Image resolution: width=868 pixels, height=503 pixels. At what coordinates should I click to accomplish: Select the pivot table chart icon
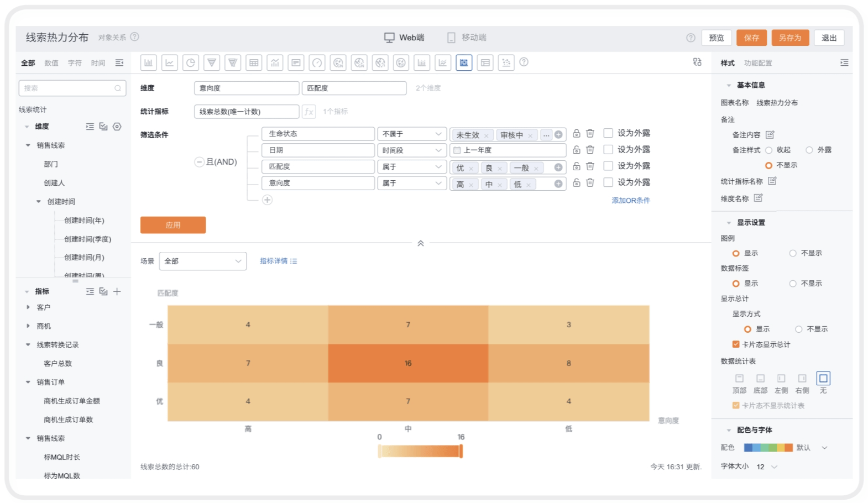pyautogui.click(x=485, y=63)
